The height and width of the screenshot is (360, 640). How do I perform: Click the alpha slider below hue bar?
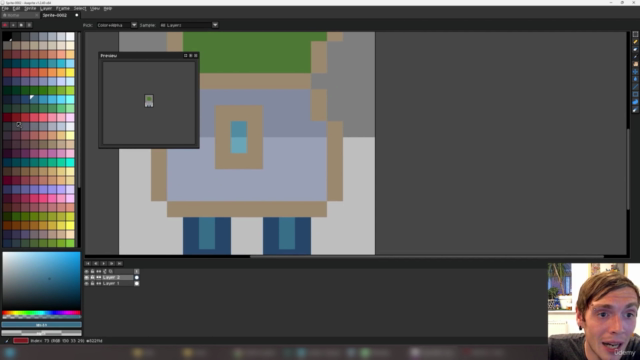click(x=41, y=317)
